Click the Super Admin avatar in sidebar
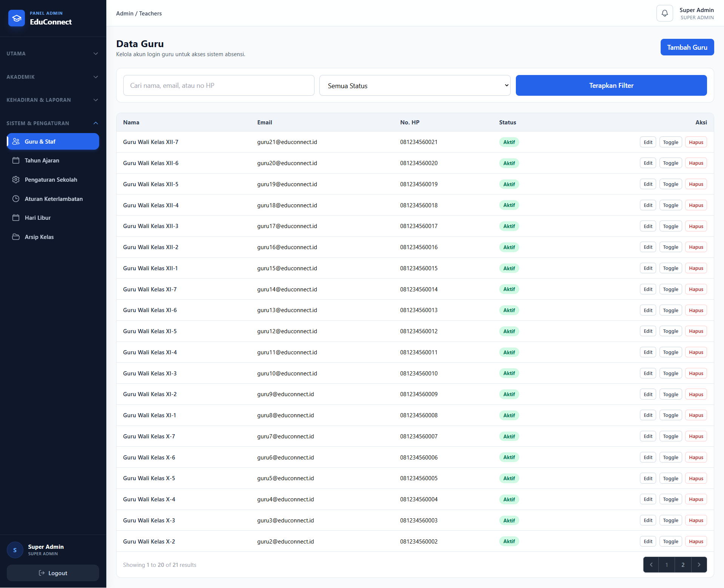The height and width of the screenshot is (588, 724). [x=15, y=550]
